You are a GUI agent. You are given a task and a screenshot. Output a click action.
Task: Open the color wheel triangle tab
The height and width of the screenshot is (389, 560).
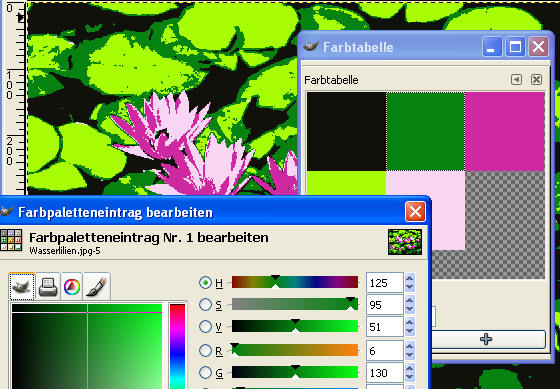coord(72,286)
